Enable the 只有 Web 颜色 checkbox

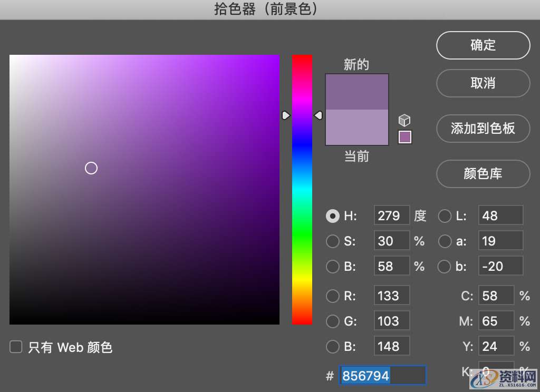click(16, 347)
